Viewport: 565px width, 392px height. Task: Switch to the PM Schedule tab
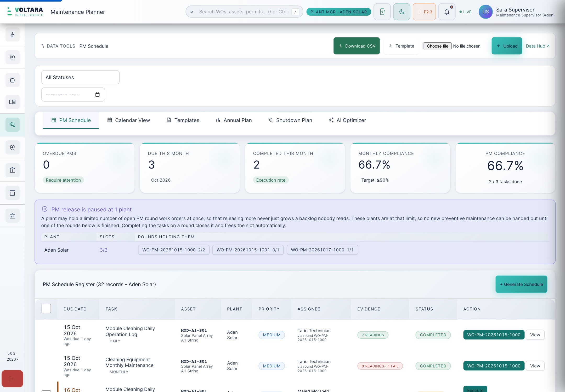pyautogui.click(x=71, y=120)
